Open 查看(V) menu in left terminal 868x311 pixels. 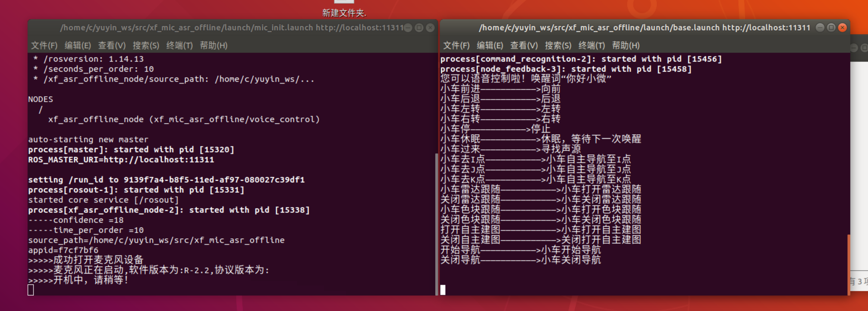(x=111, y=45)
